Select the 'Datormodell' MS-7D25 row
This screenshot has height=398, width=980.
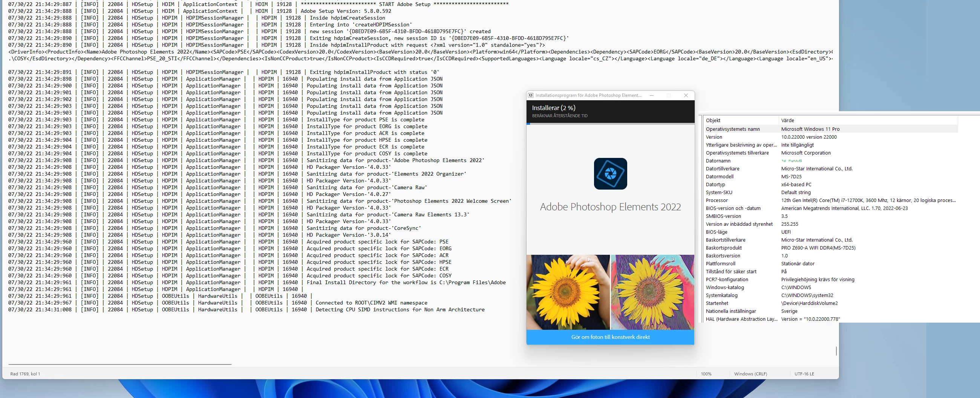coord(830,176)
